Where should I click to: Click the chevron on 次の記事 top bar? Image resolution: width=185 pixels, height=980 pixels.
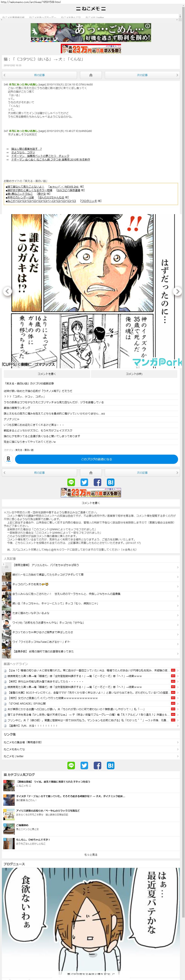[177, 75]
